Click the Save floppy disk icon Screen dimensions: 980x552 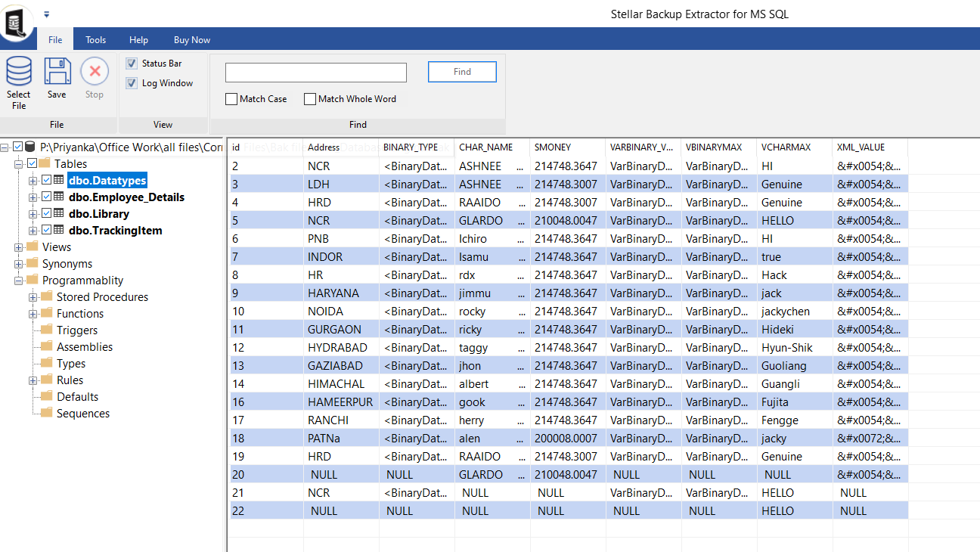pos(57,73)
